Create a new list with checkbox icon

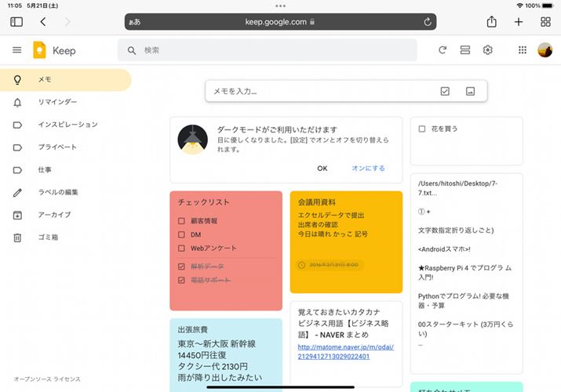click(445, 92)
